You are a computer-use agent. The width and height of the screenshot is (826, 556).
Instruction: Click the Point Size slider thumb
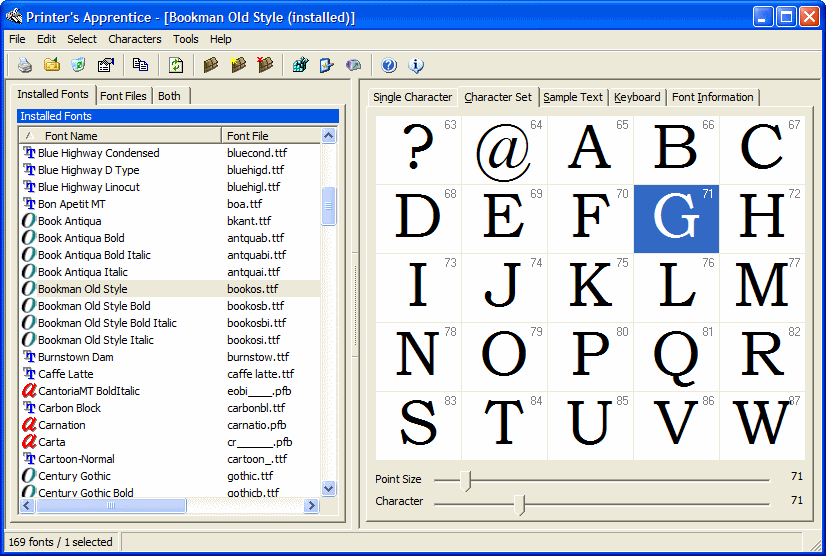[465, 480]
